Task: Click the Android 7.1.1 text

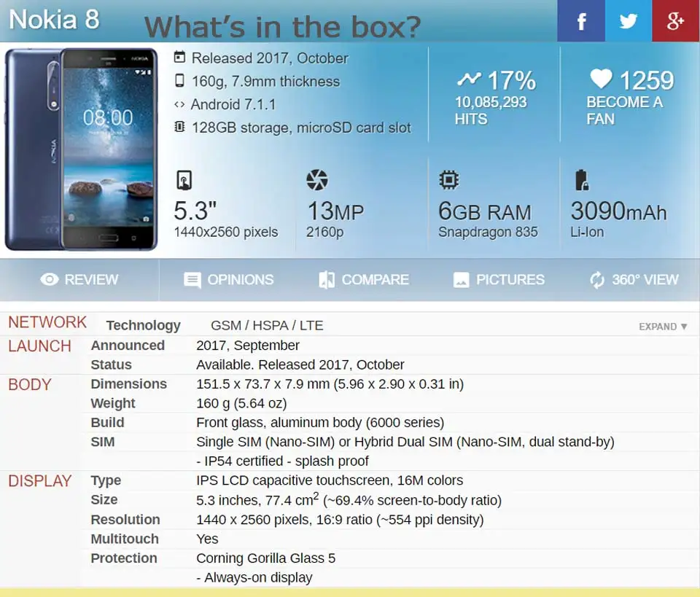Action: 233,104
